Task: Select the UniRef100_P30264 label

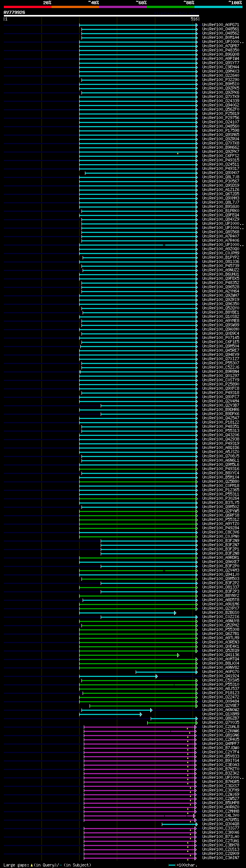Action: tap(221, 499)
